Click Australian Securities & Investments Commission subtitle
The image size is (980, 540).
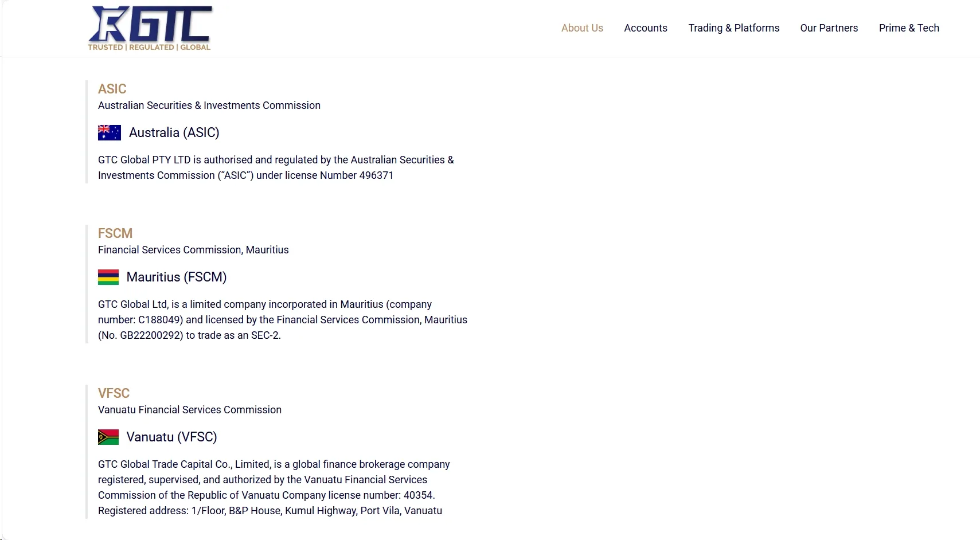(x=209, y=105)
